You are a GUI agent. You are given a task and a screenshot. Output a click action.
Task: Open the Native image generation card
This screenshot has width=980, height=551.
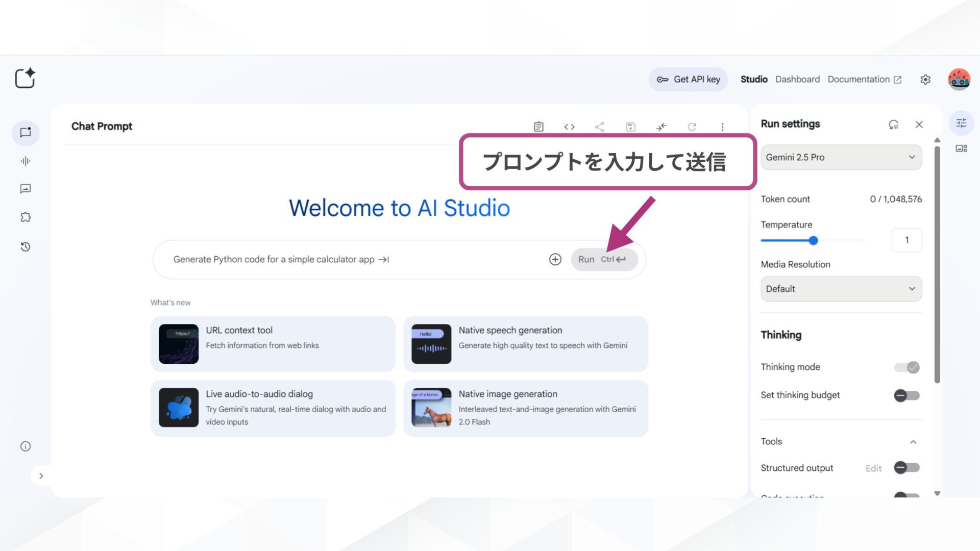coord(525,408)
